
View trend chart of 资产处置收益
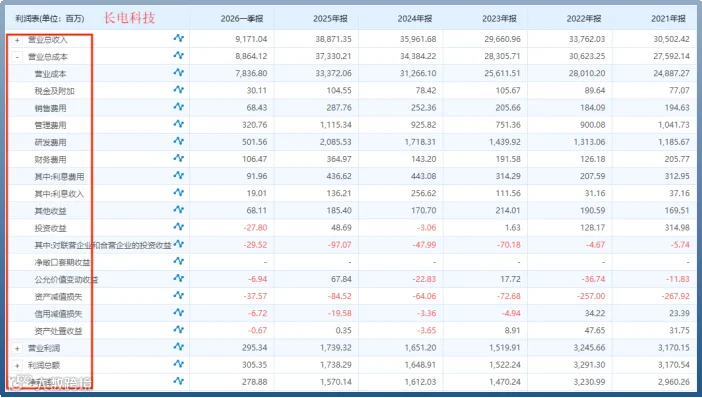[179, 330]
